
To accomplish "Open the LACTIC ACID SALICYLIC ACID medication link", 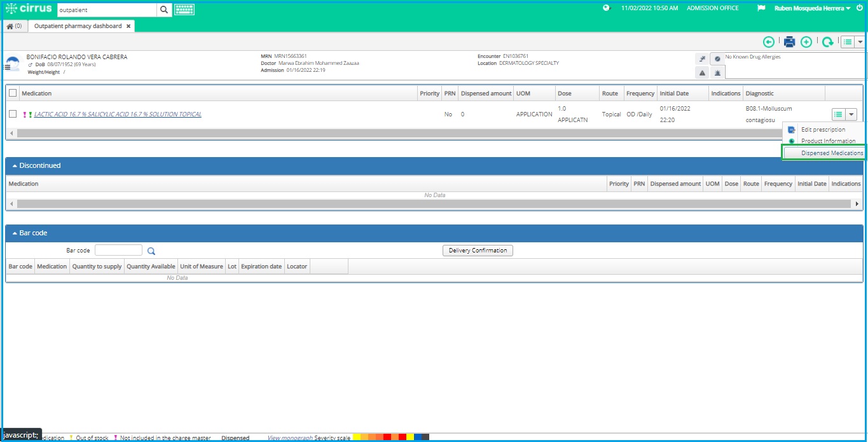I will point(119,114).
